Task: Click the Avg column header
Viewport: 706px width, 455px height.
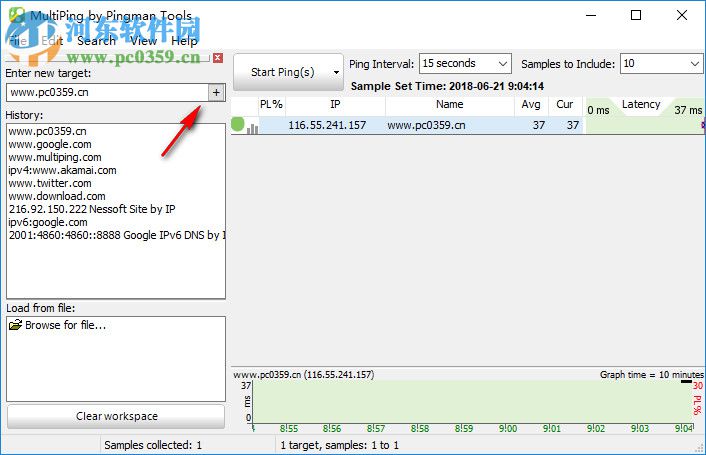Action: [531, 104]
